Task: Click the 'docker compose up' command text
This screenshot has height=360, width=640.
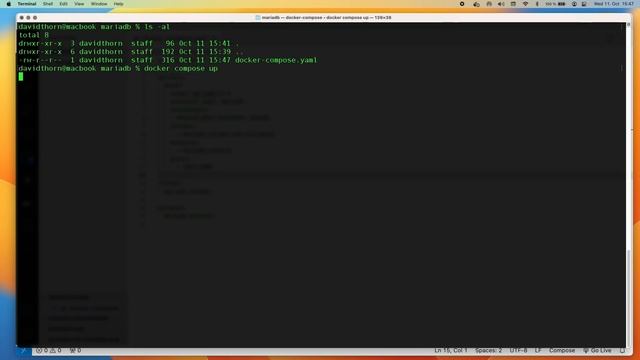Action: [181, 69]
